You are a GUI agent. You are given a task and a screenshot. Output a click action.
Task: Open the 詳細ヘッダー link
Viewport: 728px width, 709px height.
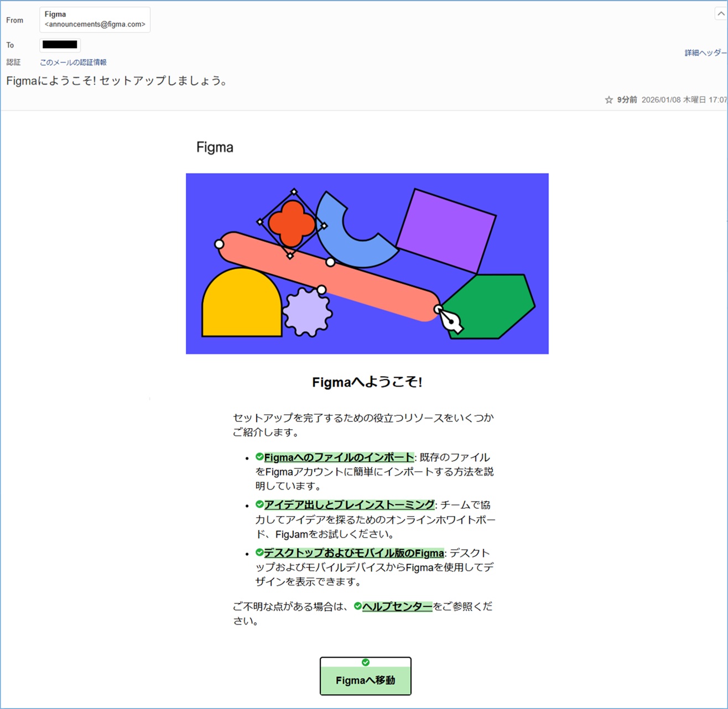(706, 53)
